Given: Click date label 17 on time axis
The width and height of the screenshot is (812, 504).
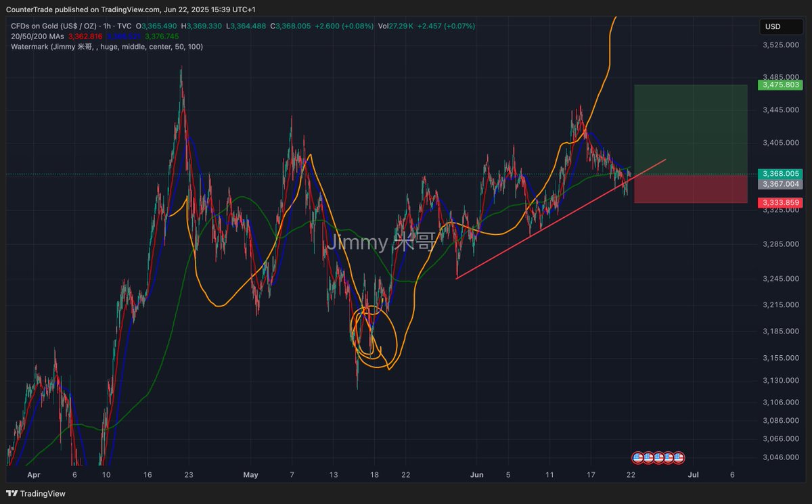Looking at the screenshot, I should pyautogui.click(x=591, y=475).
